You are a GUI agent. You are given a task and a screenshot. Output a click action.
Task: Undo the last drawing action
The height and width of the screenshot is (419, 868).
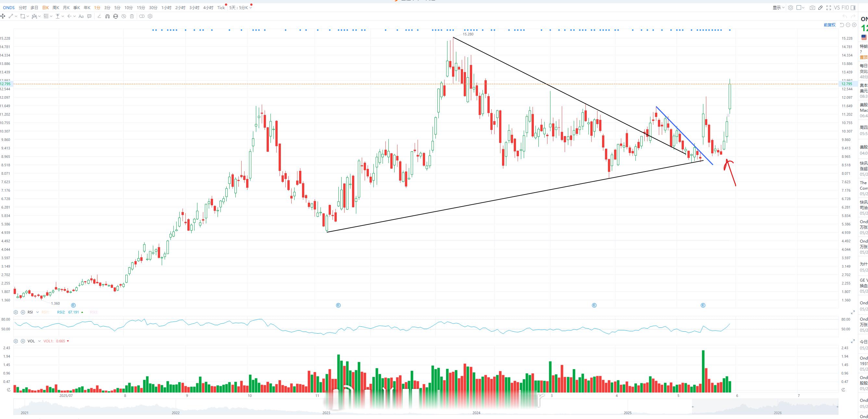845,16
